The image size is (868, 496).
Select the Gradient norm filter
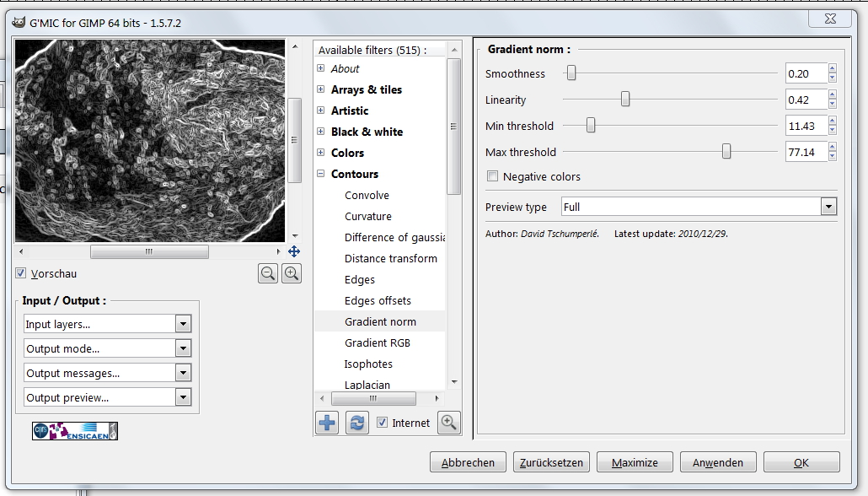(x=380, y=321)
